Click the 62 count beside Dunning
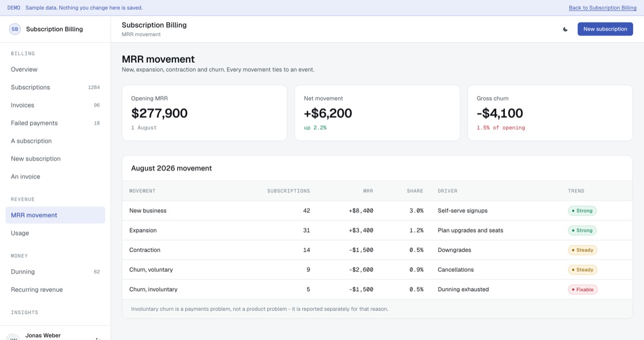This screenshot has height=340, width=644. (97, 272)
